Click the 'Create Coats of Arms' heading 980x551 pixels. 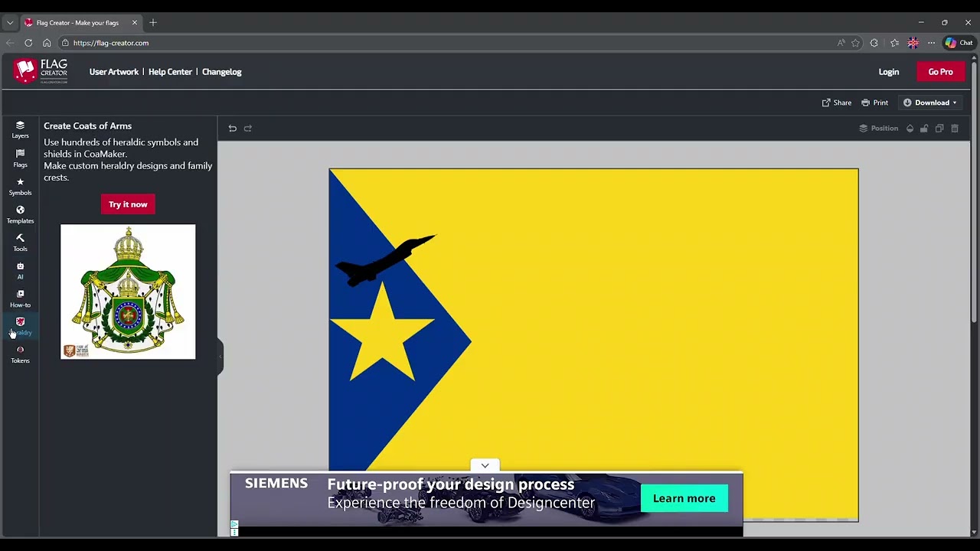tap(87, 126)
